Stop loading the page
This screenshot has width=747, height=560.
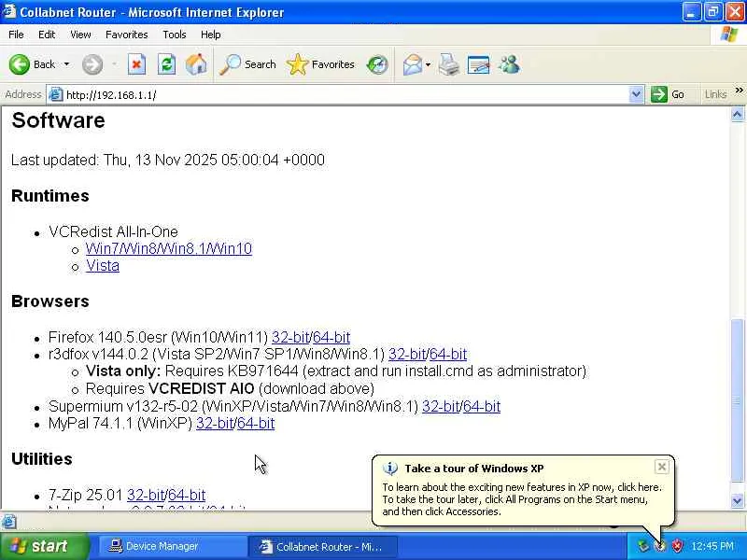136,64
